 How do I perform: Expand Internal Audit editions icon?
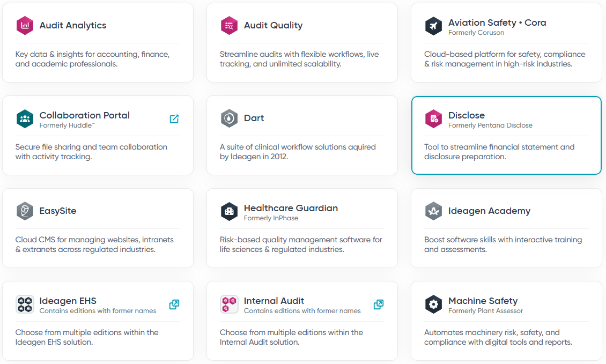[379, 304]
